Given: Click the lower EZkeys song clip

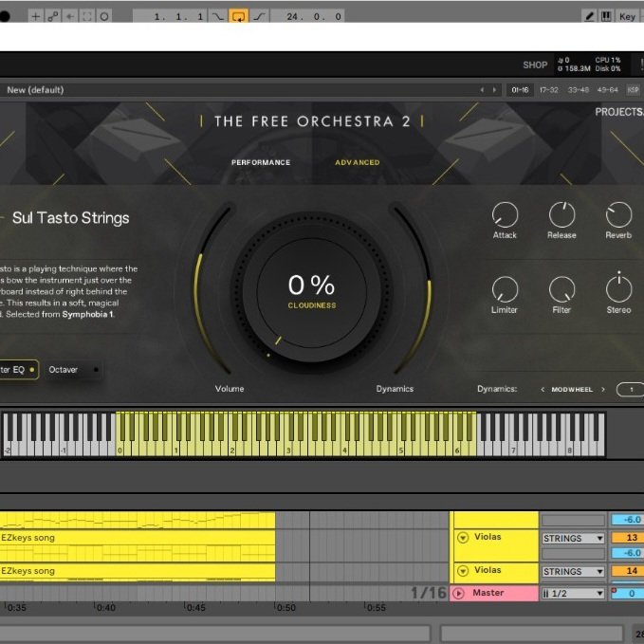Looking at the screenshot, I should [x=138, y=571].
